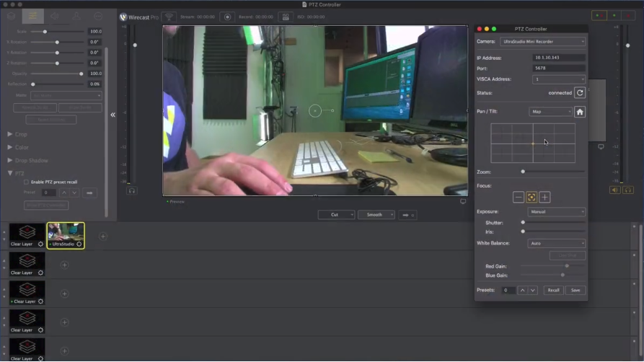Click the Recall preset button
644x362 pixels.
[553, 290]
